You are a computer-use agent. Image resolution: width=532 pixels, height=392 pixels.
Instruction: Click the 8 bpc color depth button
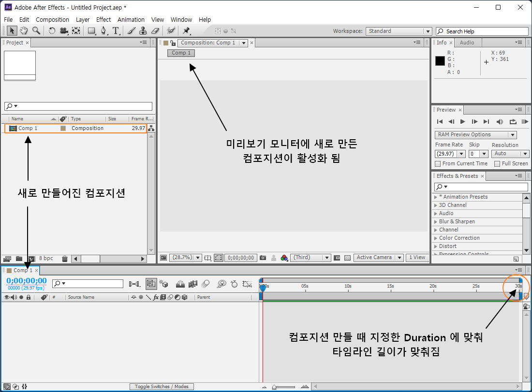pos(46,259)
